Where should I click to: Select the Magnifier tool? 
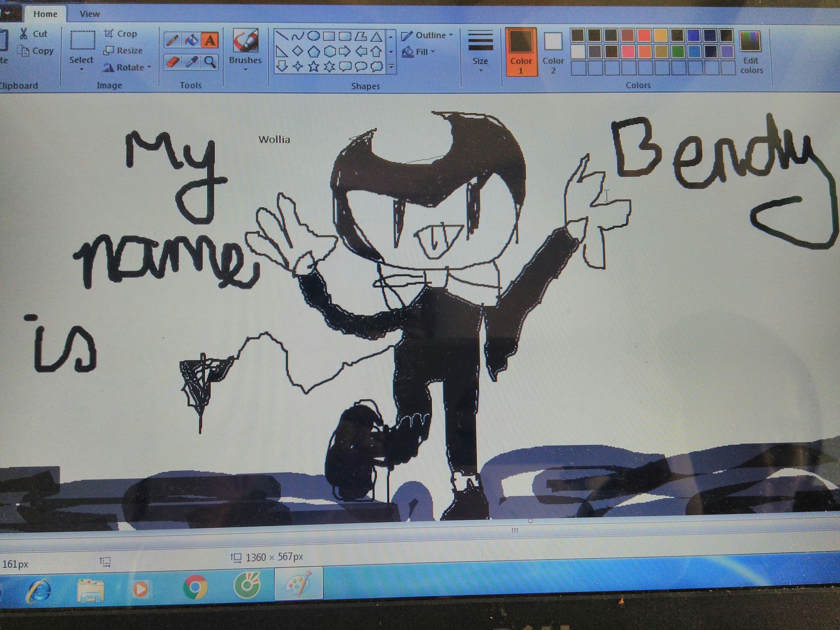[x=210, y=62]
